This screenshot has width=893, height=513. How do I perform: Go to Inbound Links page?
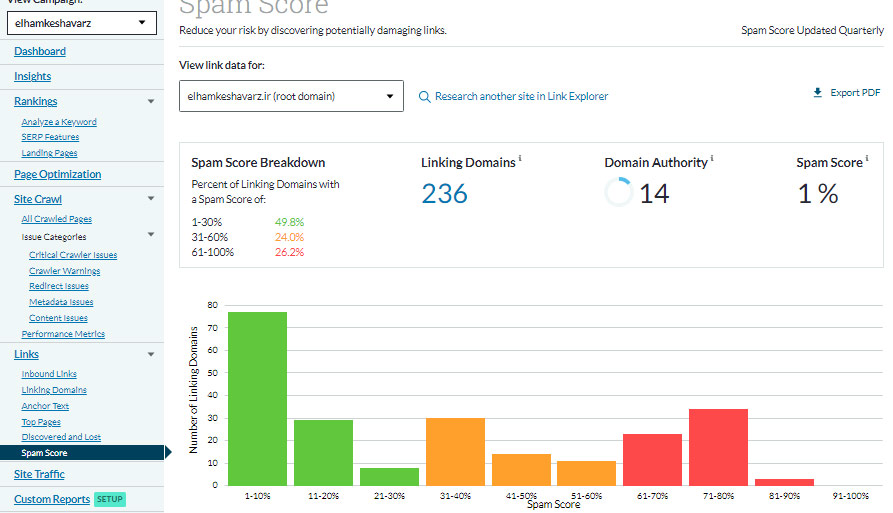[x=49, y=374]
